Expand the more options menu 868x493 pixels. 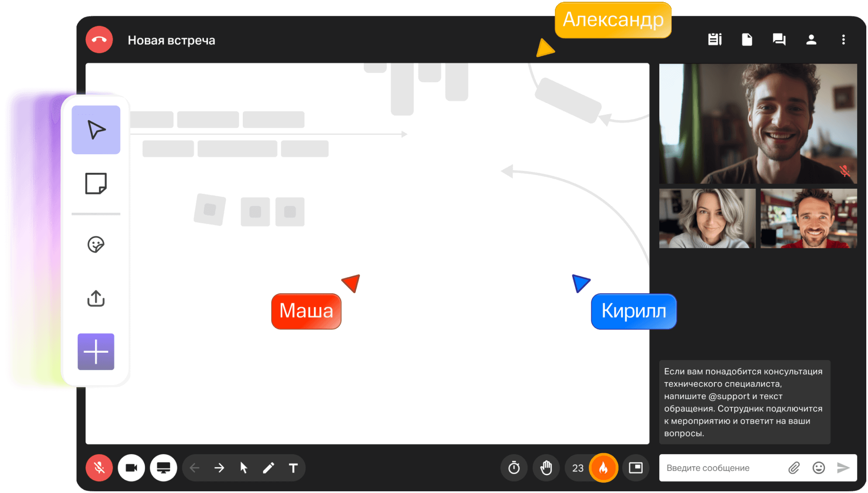843,39
